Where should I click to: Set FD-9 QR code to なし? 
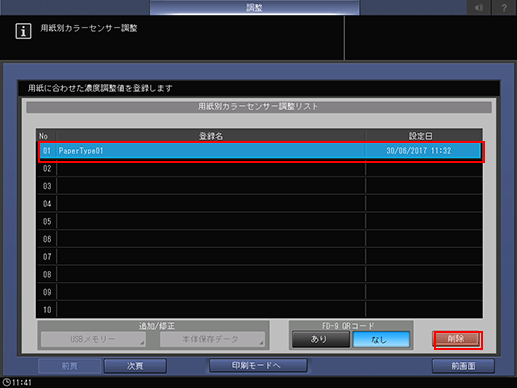(x=381, y=339)
